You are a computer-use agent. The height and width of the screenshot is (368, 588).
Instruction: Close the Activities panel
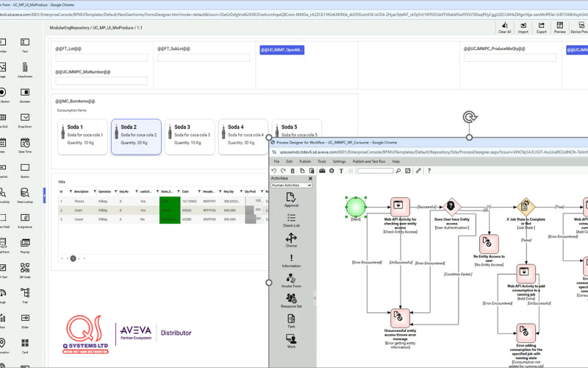pyautogui.click(x=310, y=178)
